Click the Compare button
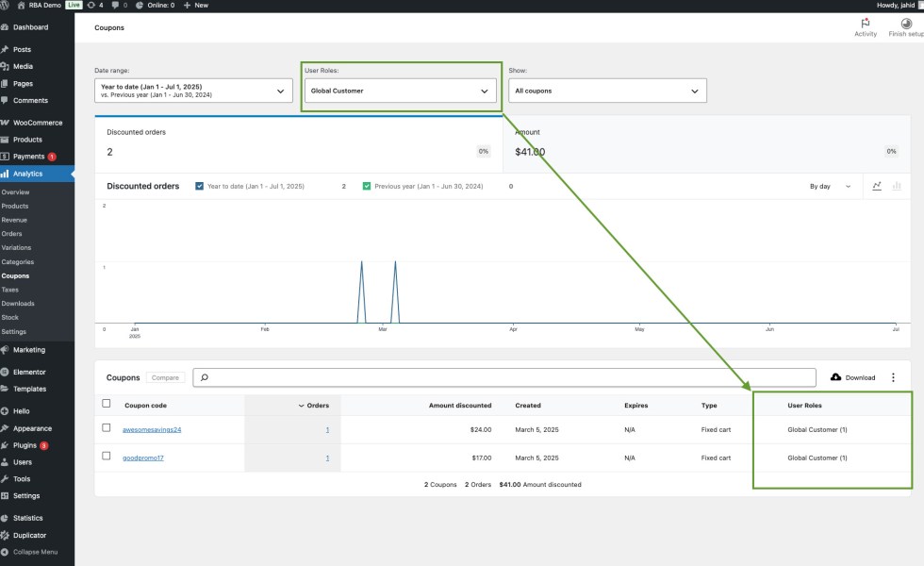Screen dimensions: 924x566 tap(166, 377)
